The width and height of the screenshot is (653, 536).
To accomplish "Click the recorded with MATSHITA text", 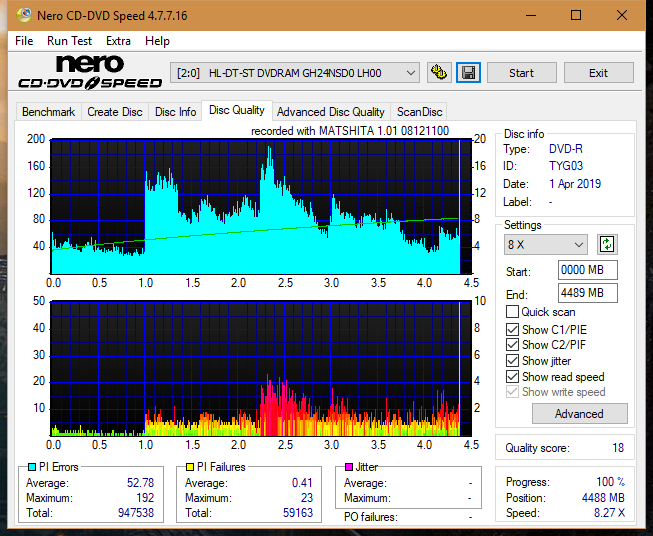I will point(350,131).
